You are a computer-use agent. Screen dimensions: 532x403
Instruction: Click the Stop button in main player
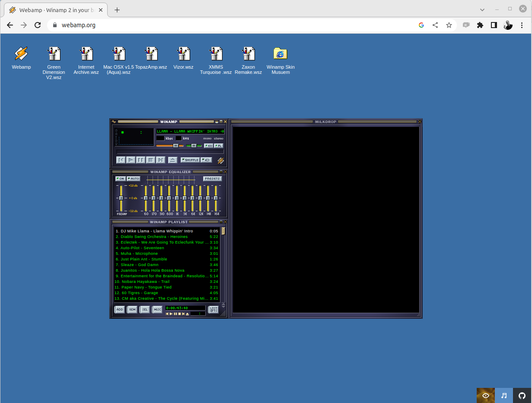151,160
